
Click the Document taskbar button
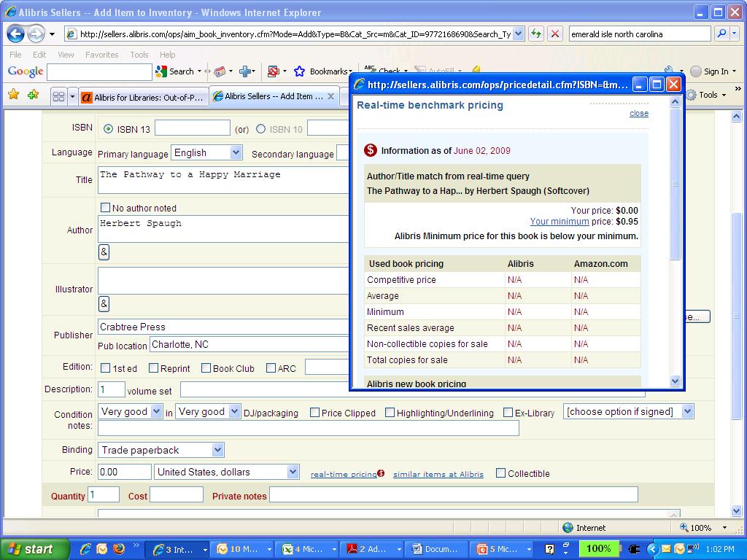pos(436,549)
